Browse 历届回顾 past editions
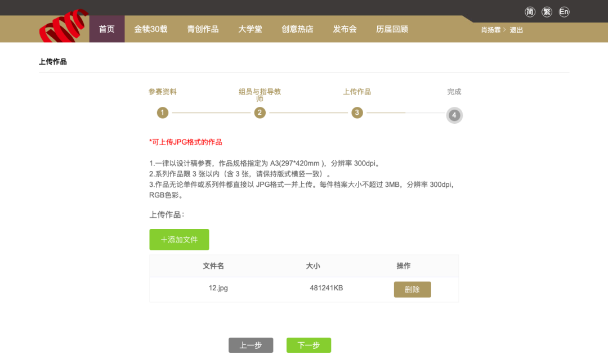Image resolution: width=608 pixels, height=364 pixels. (x=391, y=29)
